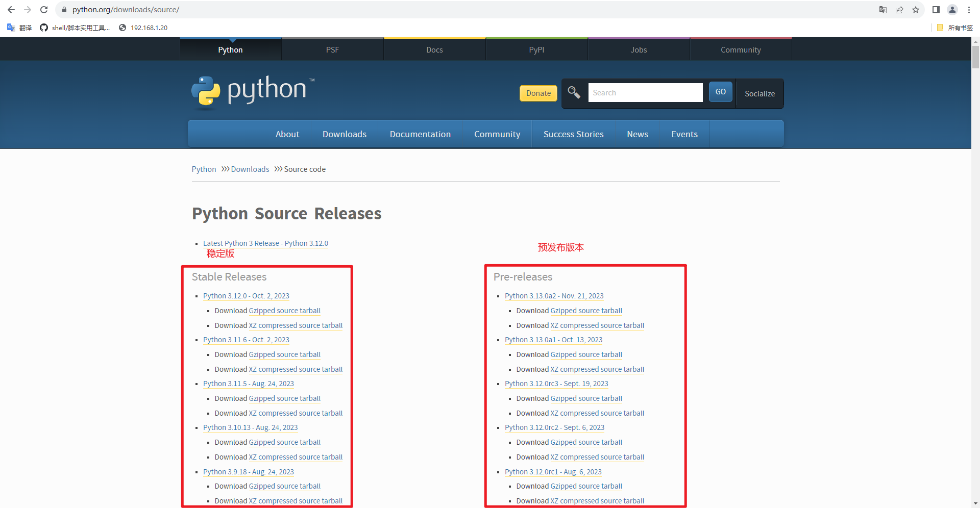Open Python 3.13.0a2 - Nov. 21, 2023 pre-release

click(554, 296)
